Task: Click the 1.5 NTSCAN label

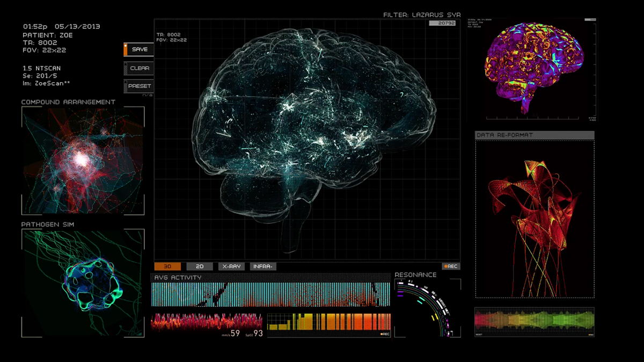Action: [x=42, y=68]
